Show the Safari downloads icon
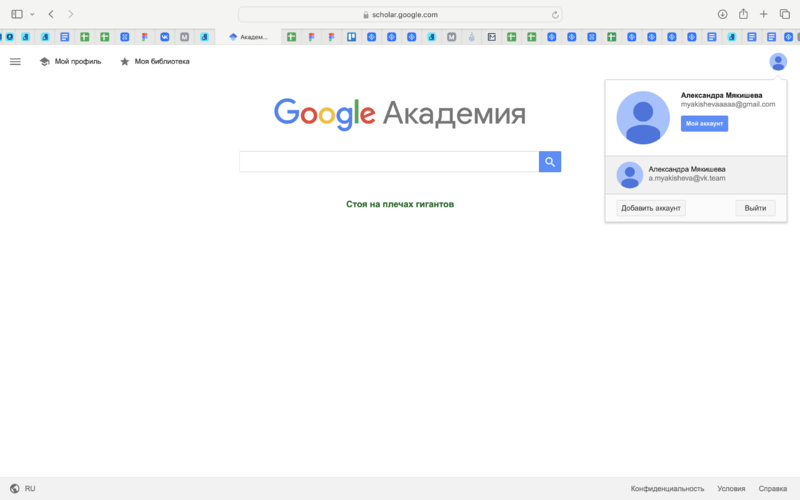The height and width of the screenshot is (500, 800). pos(722,14)
